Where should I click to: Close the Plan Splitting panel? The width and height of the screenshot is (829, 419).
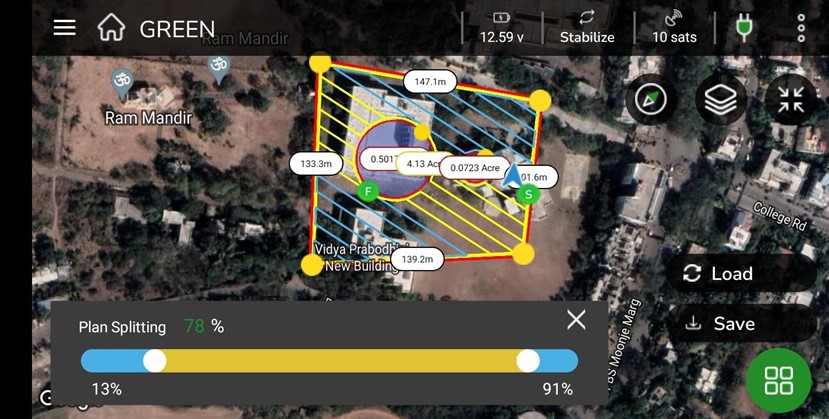point(576,320)
